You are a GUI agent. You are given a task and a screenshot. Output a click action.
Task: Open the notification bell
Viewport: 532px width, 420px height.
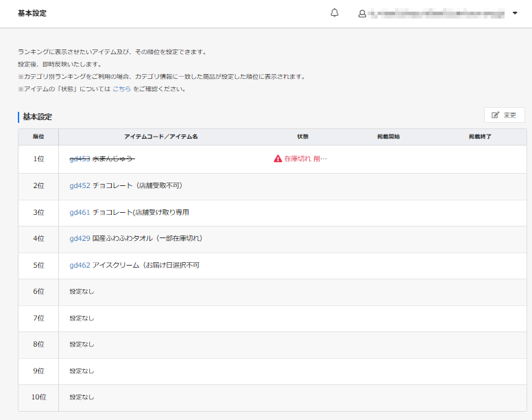pyautogui.click(x=335, y=13)
